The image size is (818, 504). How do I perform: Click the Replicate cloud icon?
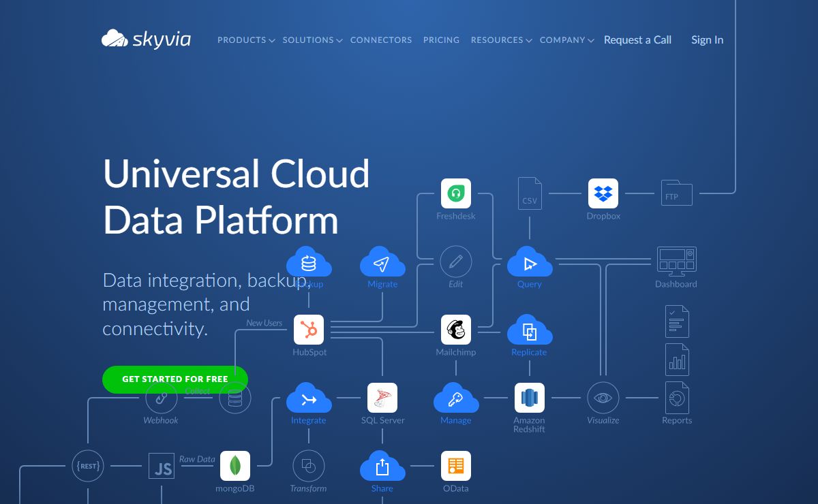click(529, 331)
